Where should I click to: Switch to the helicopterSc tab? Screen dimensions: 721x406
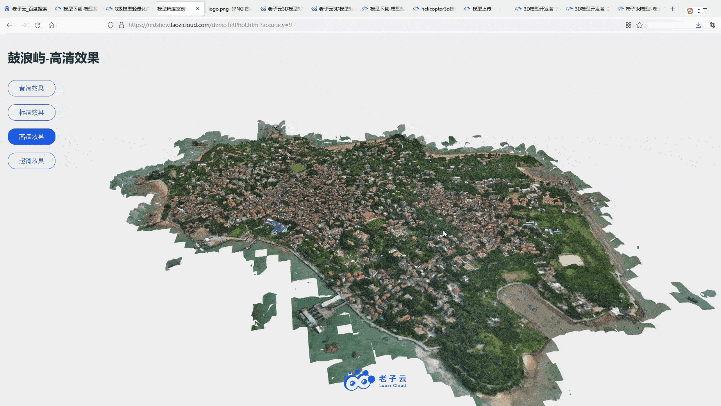[434, 9]
